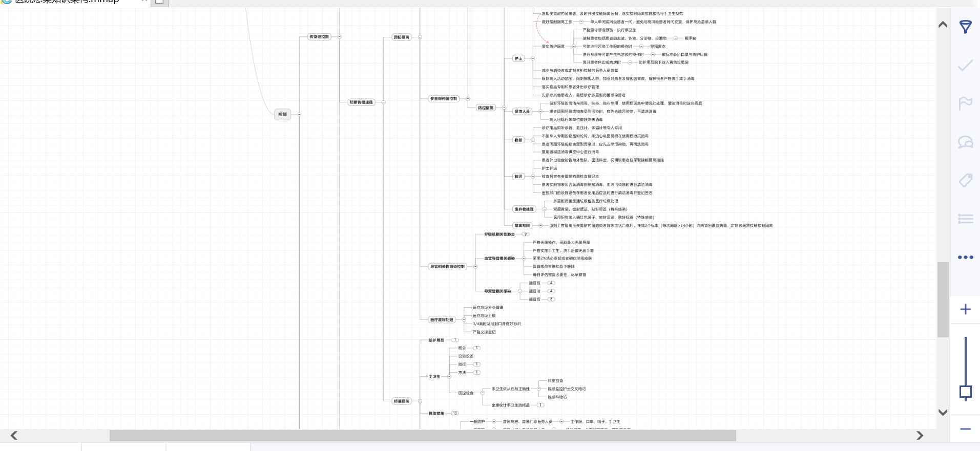980x451 pixels.
Task: Select the 落实防护隔离 subtopic text
Action: tap(553, 47)
